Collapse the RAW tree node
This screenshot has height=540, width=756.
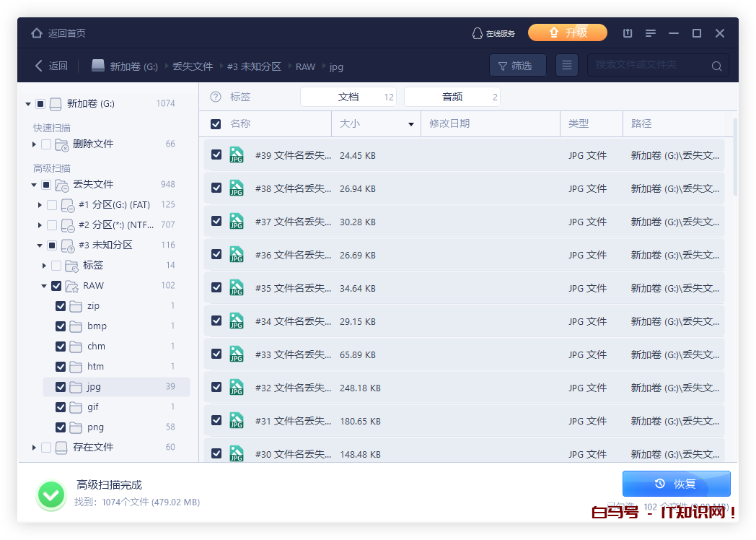43,285
